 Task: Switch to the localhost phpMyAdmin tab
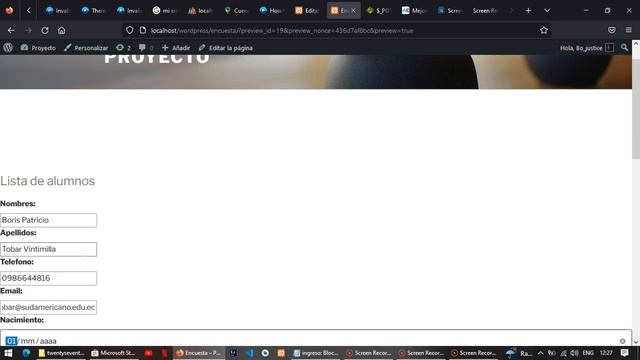click(200, 11)
